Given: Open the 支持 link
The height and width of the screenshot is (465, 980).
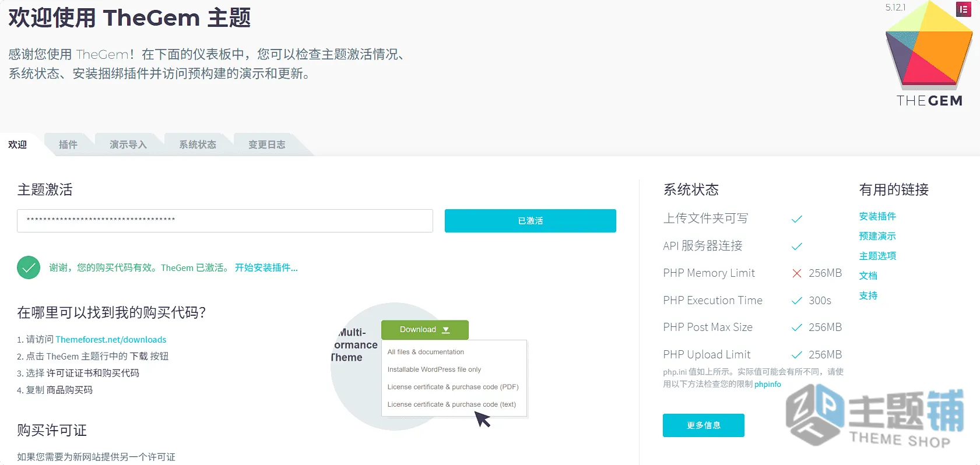Looking at the screenshot, I should pyautogui.click(x=868, y=295).
